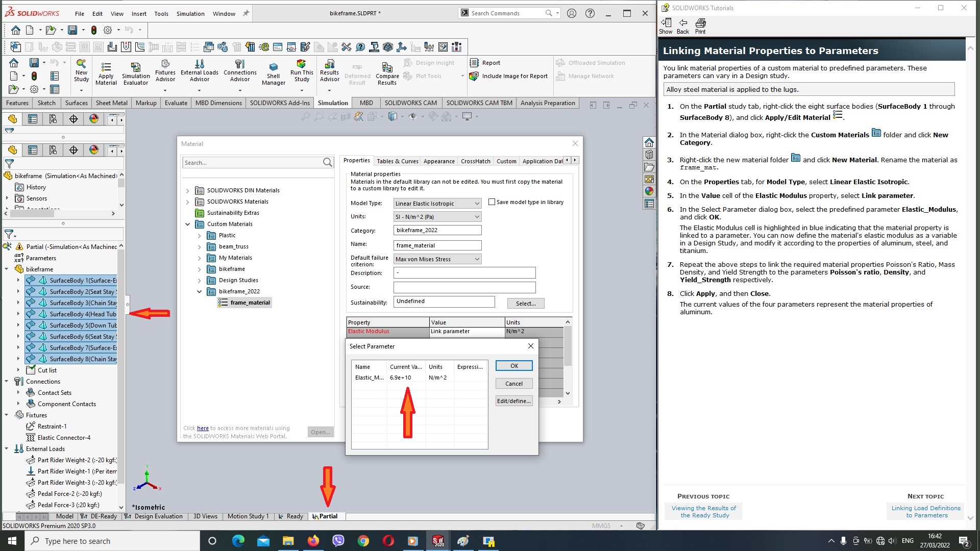
Task: Expand the Cut list item
Action: click(18, 370)
